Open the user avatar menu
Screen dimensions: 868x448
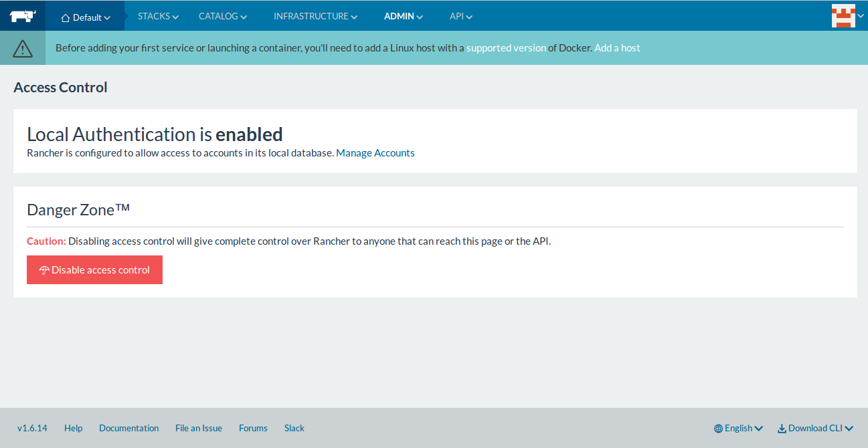tap(847, 16)
